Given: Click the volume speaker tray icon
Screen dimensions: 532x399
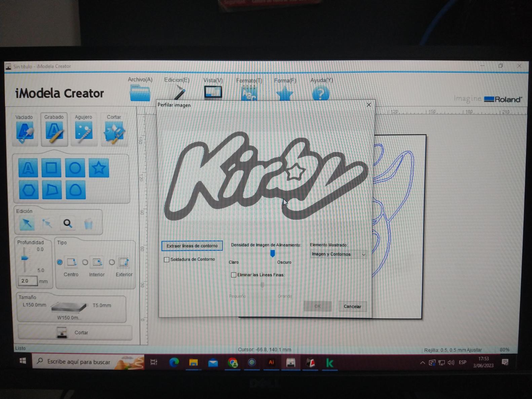Looking at the screenshot, I should [451, 363].
